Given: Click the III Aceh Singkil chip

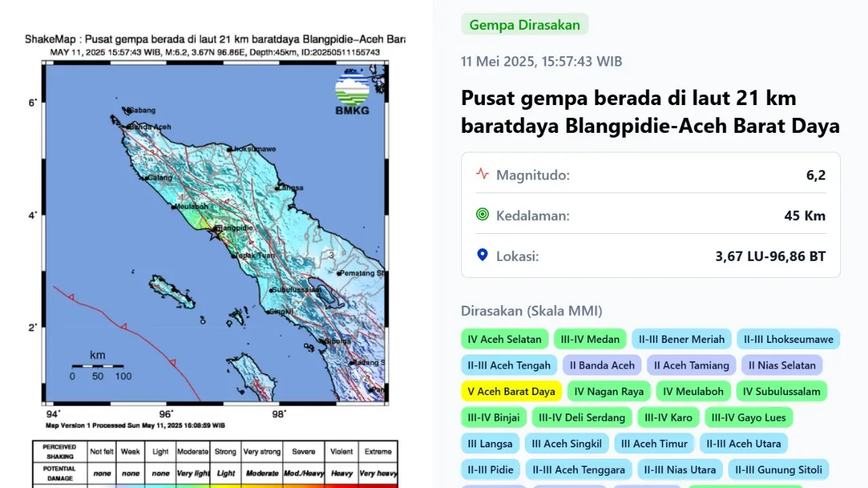Looking at the screenshot, I should pos(567,444).
